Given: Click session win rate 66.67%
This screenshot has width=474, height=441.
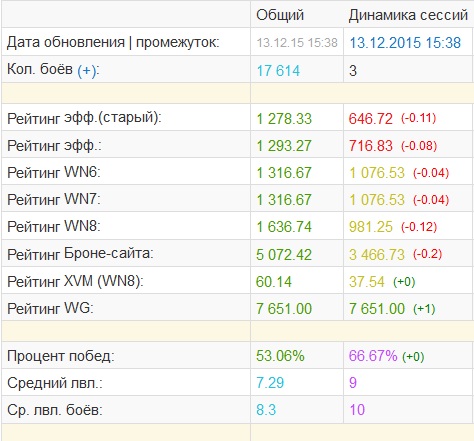Looking at the screenshot, I should 373,356.
